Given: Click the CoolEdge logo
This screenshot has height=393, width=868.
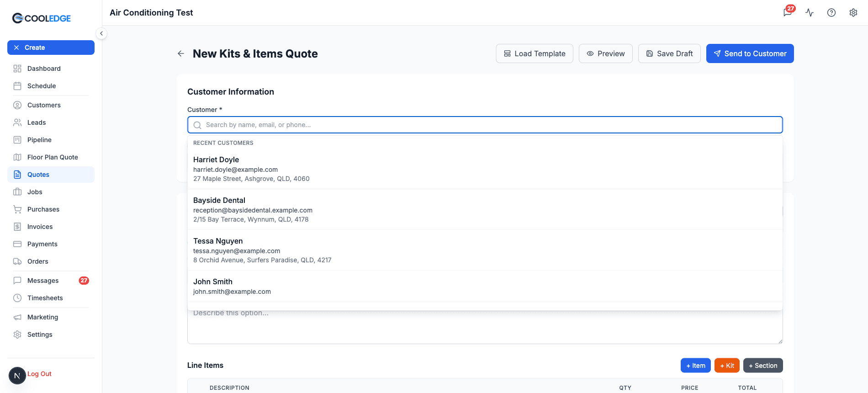Looking at the screenshot, I should pyautogui.click(x=42, y=18).
